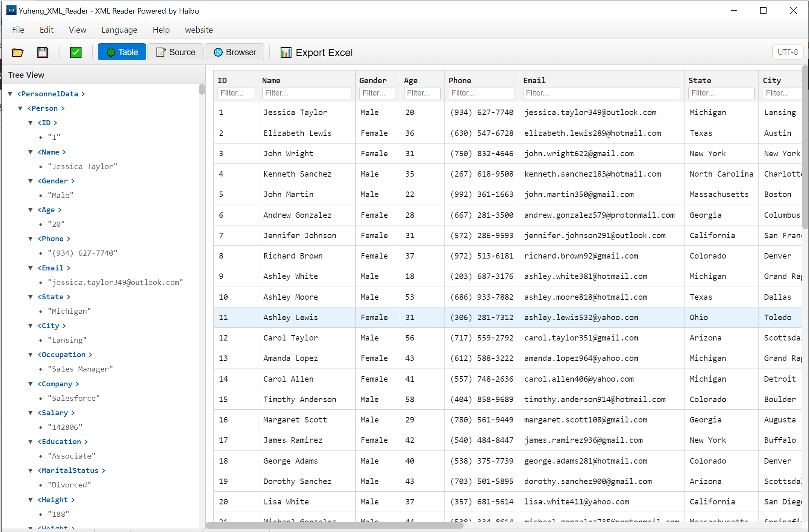
Task: Click the Dorothy Sanchez name cell
Action: coord(306,481)
